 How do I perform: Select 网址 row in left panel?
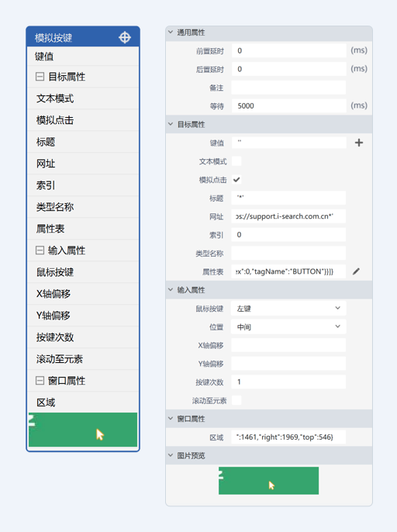pyautogui.click(x=83, y=164)
